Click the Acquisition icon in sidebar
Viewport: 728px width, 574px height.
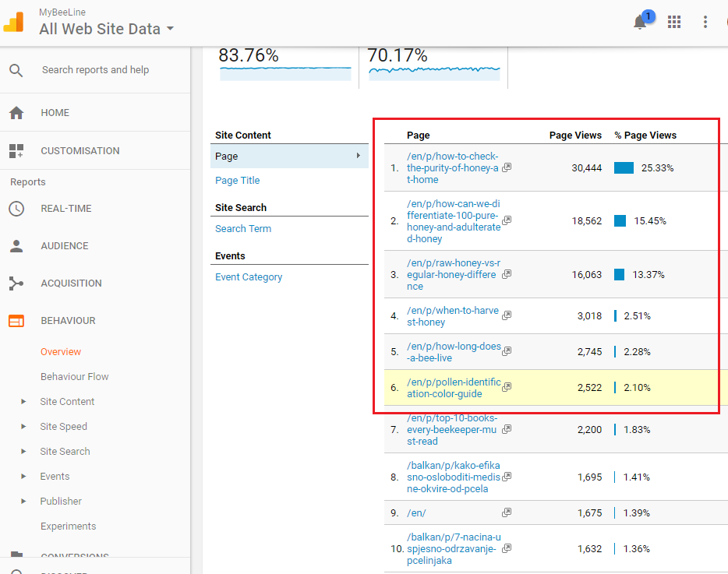tap(16, 283)
